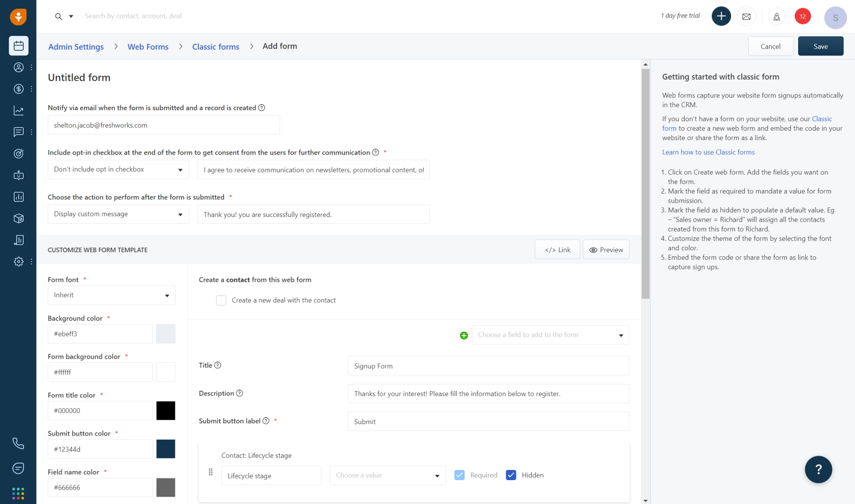Open Deals dollar icon in sidebar
Viewport: 855px width, 504px height.
point(18,89)
